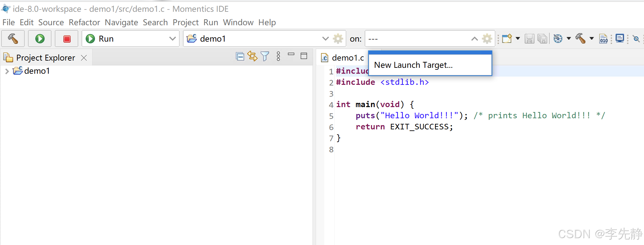
Task: Click Collapse All in Project Explorer
Action: click(x=240, y=57)
